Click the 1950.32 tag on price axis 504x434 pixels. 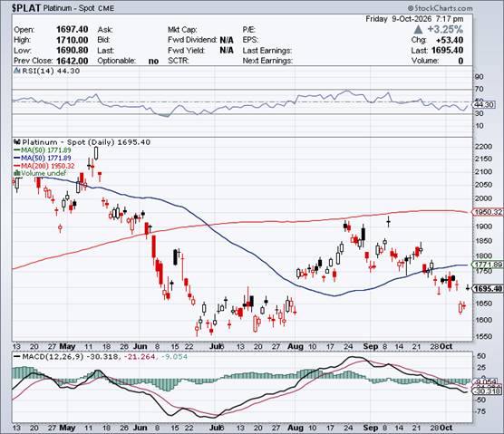(488, 212)
